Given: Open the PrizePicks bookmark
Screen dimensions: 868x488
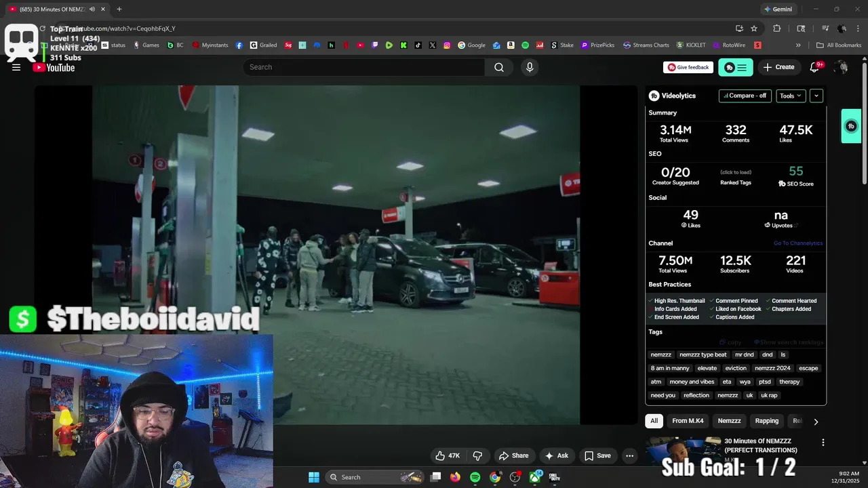Looking at the screenshot, I should [x=598, y=45].
